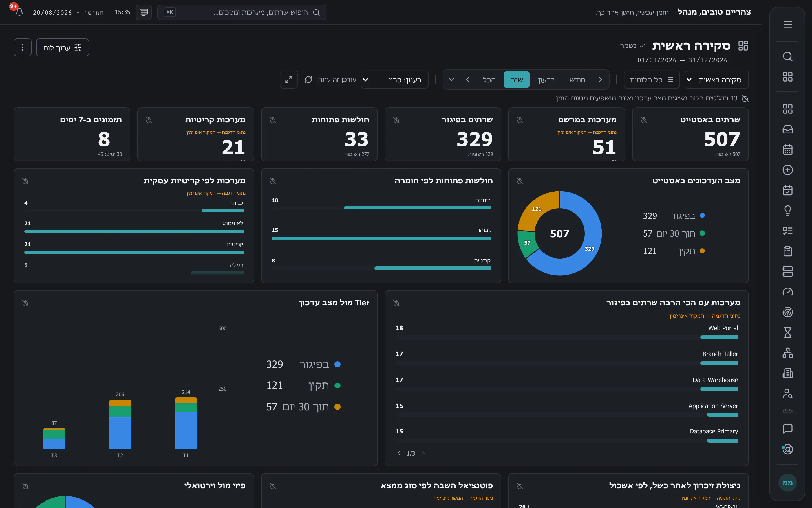
Task: Click the period arrow next to the הכל tab
Action: [468, 80]
